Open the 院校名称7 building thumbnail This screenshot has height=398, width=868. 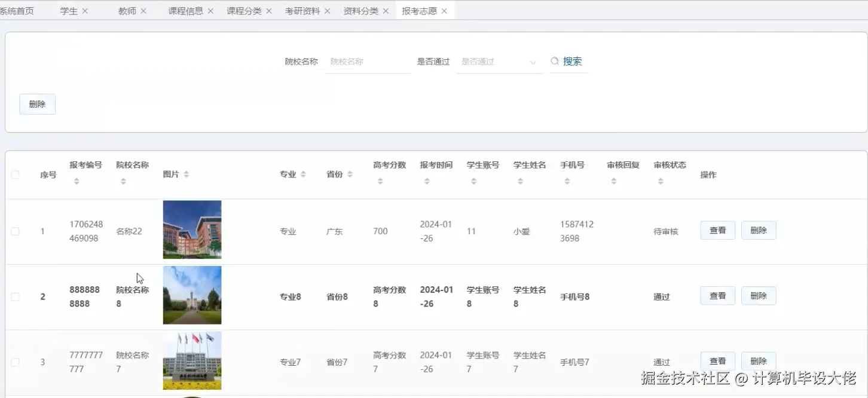[192, 360]
